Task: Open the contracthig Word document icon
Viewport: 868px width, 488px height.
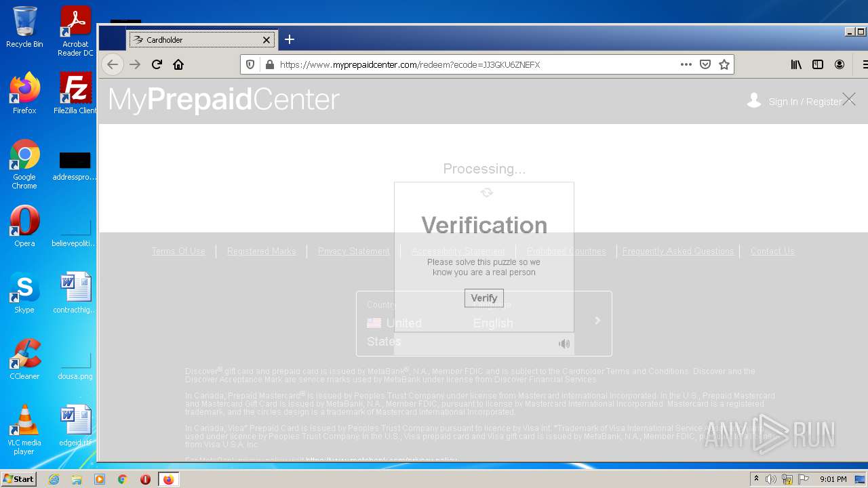Action: point(75,293)
